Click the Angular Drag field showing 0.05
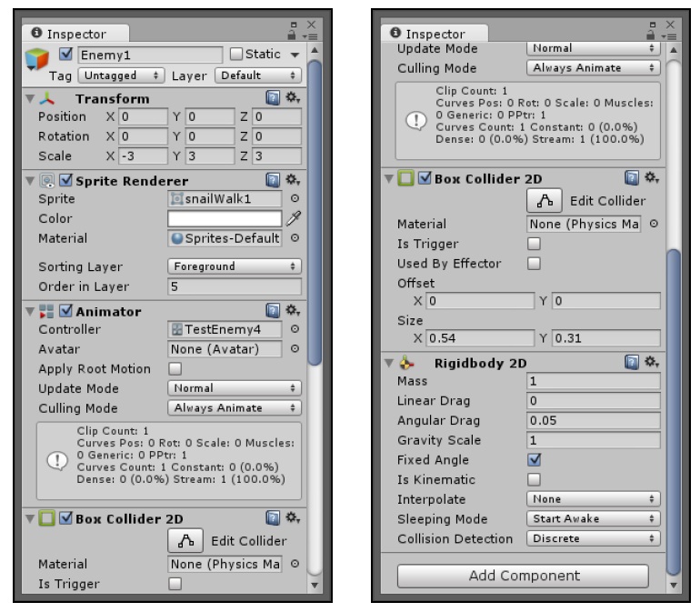This screenshot has height=612, width=700. click(594, 420)
